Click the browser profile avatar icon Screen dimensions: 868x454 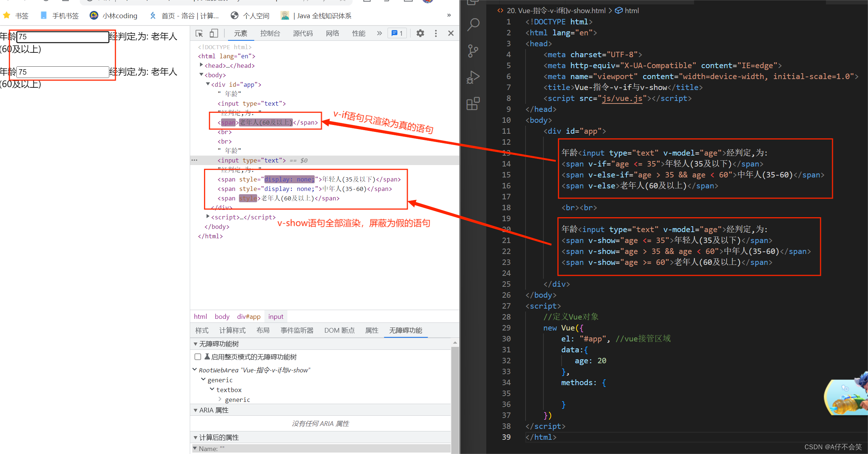[428, 2]
